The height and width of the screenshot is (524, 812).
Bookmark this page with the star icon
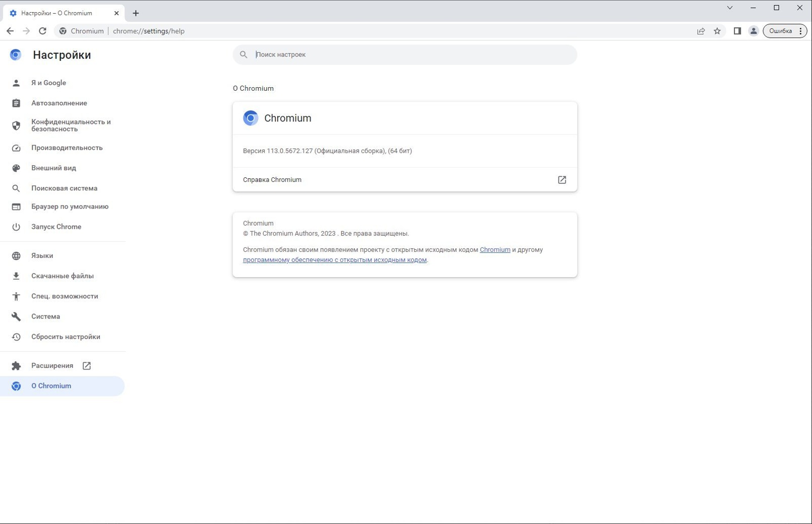click(x=717, y=31)
